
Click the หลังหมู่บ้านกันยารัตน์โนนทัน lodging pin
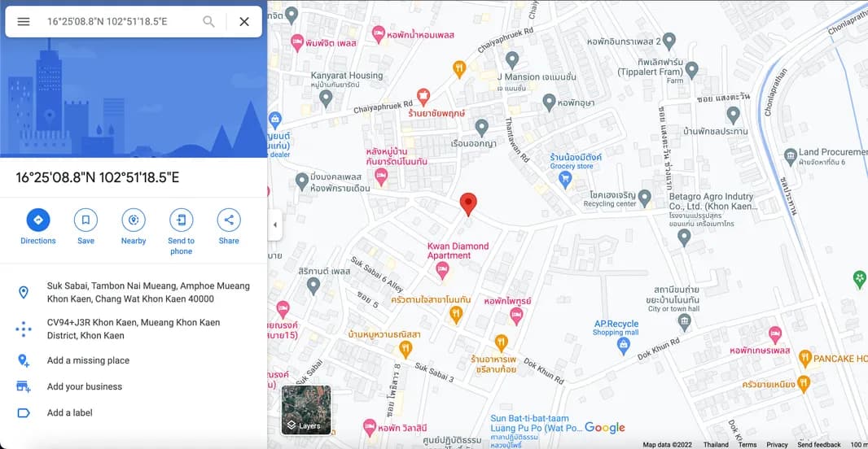pyautogui.click(x=380, y=177)
